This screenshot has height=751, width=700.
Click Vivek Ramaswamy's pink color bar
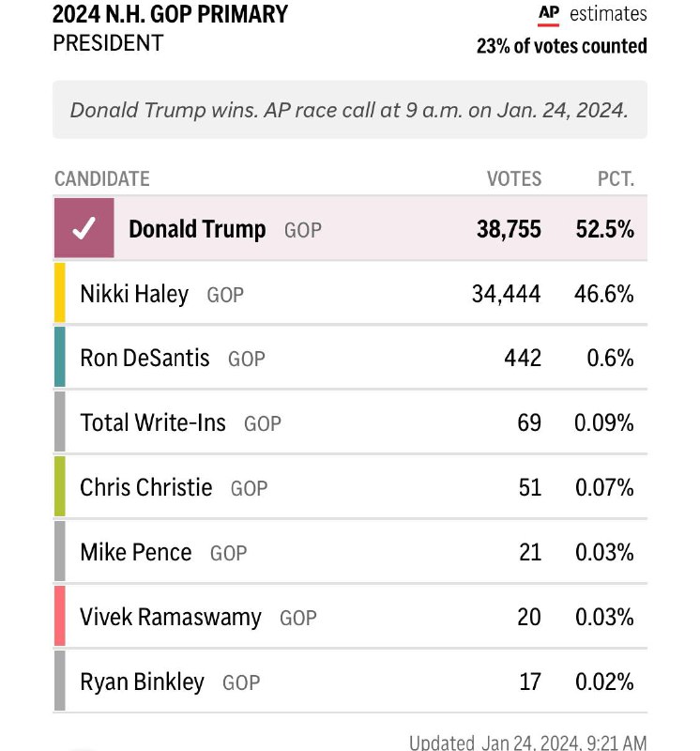tap(60, 617)
